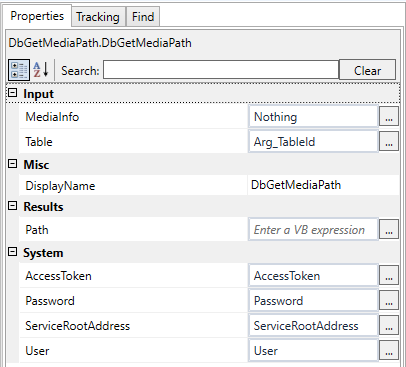Edit the Path VB expression field

click(313, 230)
